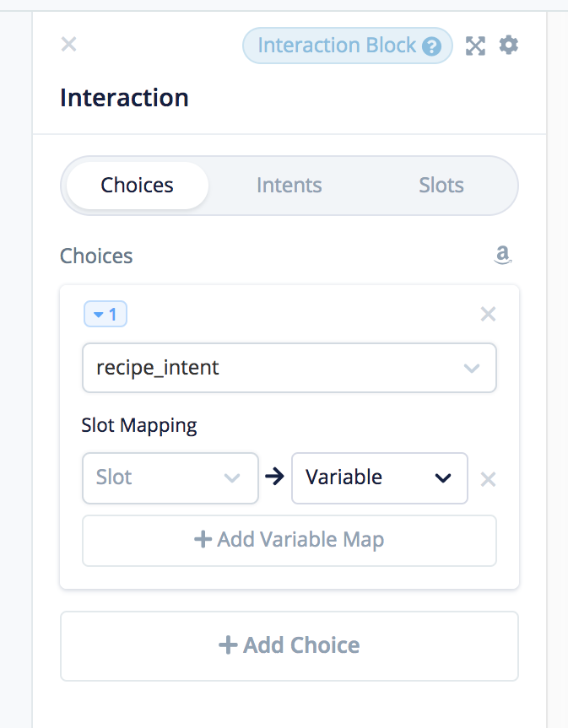The width and height of the screenshot is (568, 728).
Task: Click the Slot Mapping label
Action: [x=139, y=425]
